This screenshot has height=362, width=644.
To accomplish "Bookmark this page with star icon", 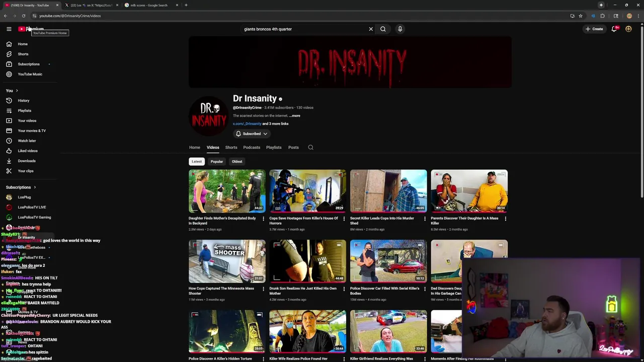I will pos(581,16).
